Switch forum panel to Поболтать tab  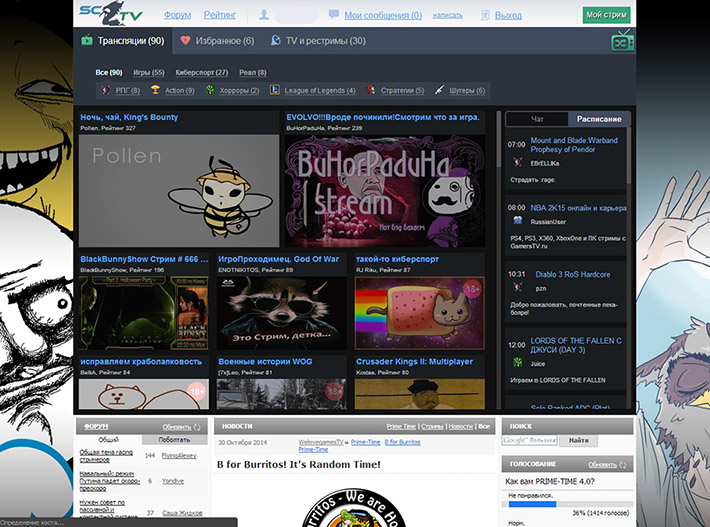pyautogui.click(x=173, y=440)
